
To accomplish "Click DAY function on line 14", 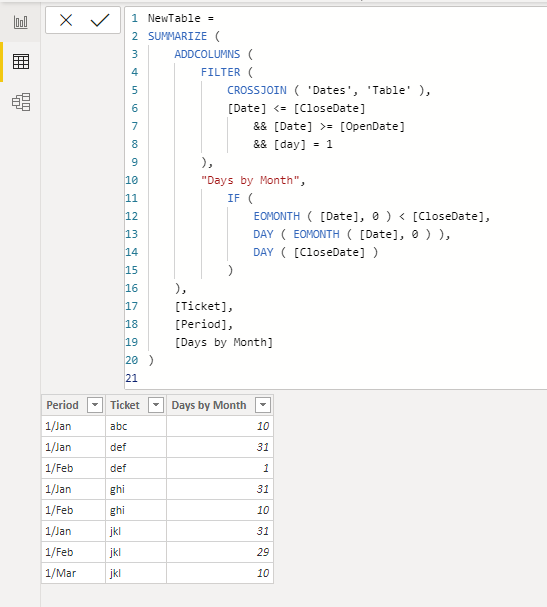I will tap(263, 252).
